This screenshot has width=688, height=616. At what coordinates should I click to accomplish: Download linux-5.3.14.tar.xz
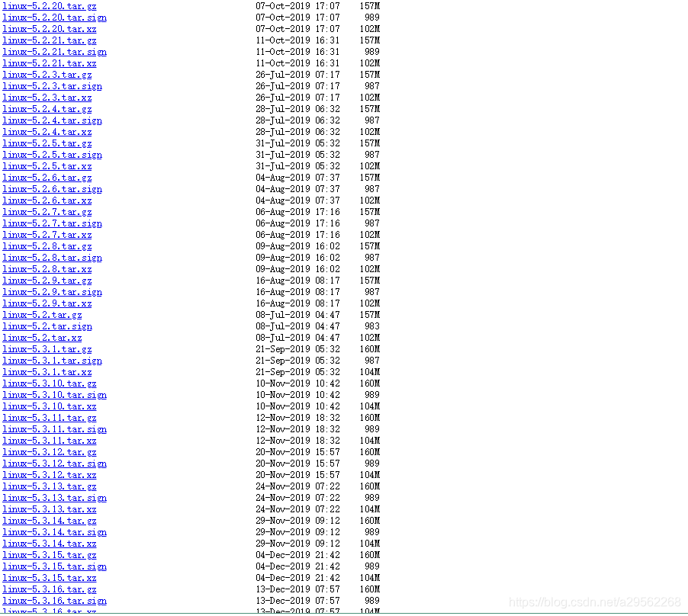tap(49, 544)
